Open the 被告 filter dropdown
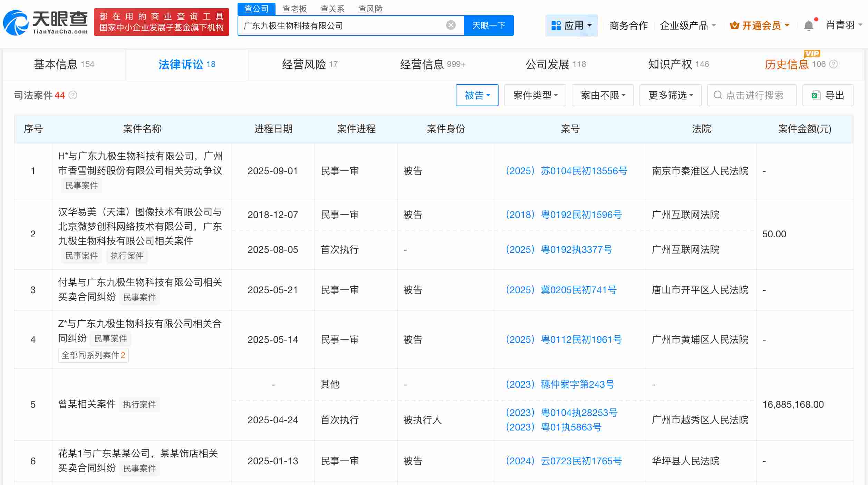The width and height of the screenshot is (868, 485). [x=477, y=95]
